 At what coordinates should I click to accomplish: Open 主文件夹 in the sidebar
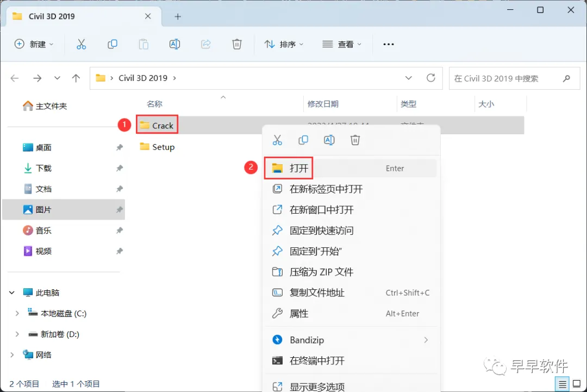click(x=45, y=107)
